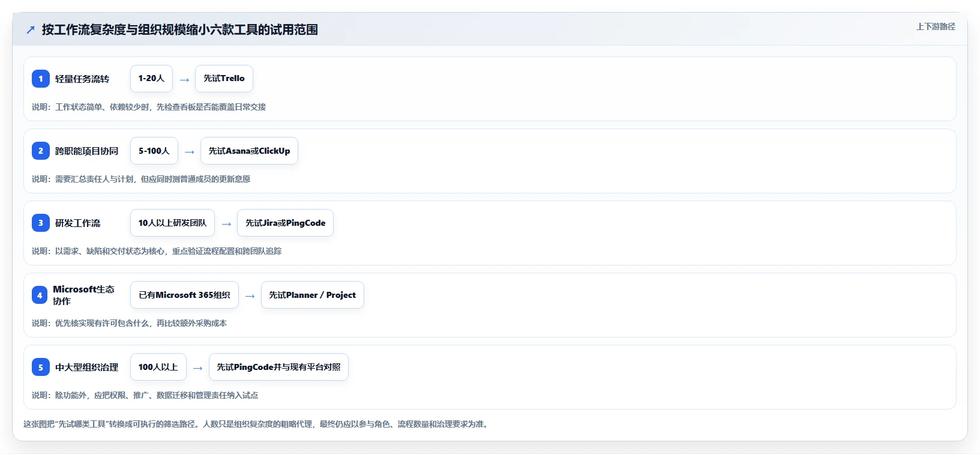
Task: Select the 1-20人 chip
Action: tap(151, 79)
